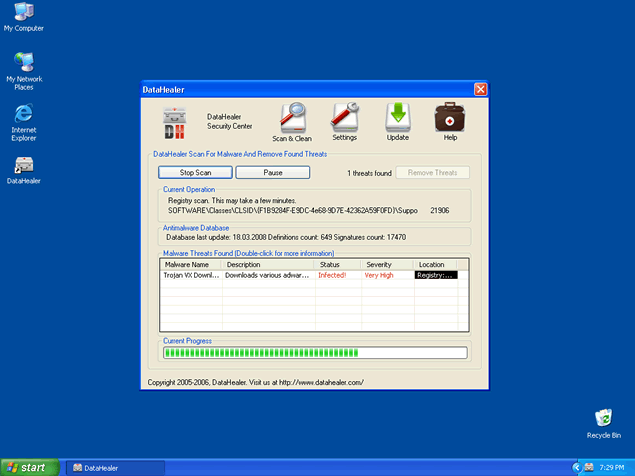Open My Computer desktop icon
Screen dimensions: 635x476
point(23,14)
